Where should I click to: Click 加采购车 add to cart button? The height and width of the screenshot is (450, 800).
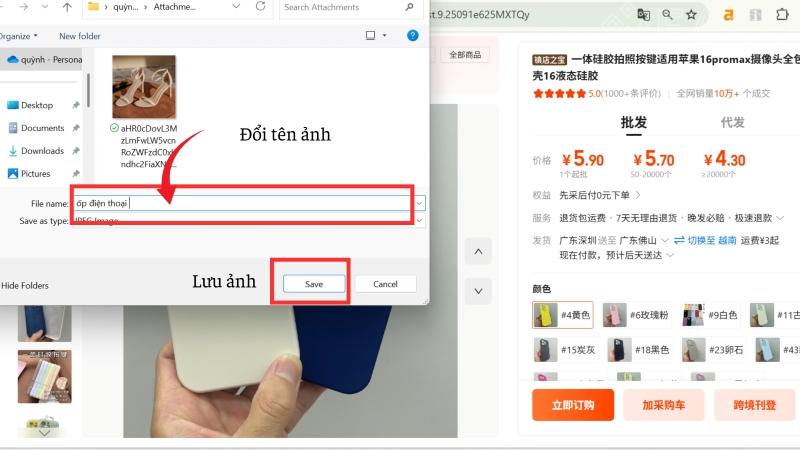pyautogui.click(x=664, y=405)
